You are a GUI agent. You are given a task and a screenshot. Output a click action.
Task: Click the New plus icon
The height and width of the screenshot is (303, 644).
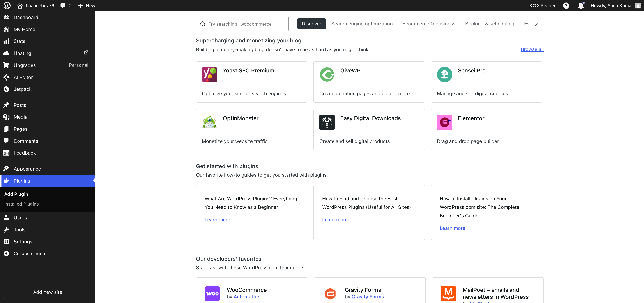click(80, 5)
